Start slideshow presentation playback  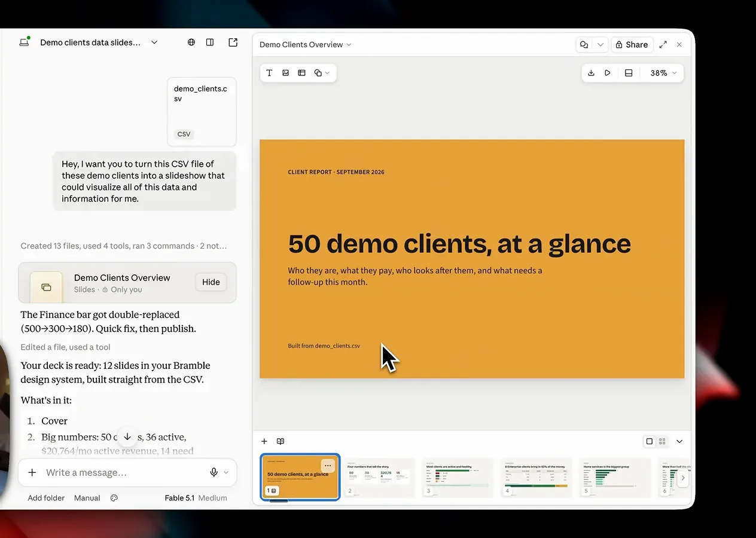pyautogui.click(x=608, y=73)
